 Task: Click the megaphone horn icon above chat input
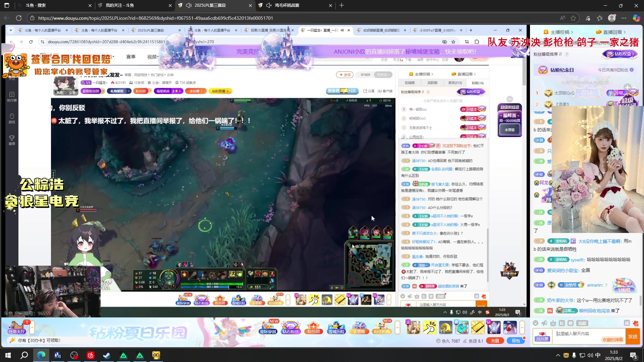coord(544,323)
